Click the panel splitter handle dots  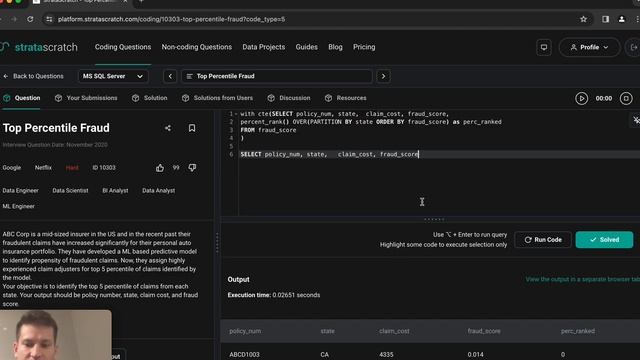coord(217,243)
